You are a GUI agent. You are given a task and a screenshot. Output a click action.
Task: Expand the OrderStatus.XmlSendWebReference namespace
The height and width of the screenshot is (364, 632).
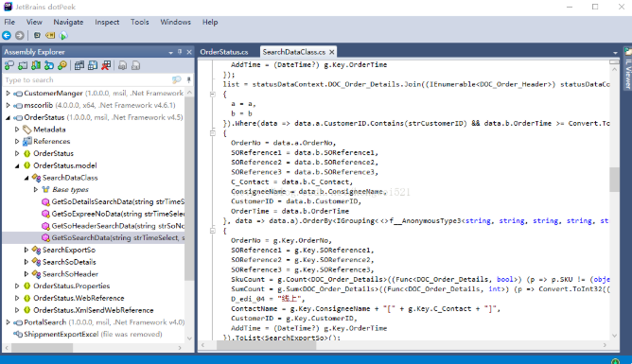coord(17,310)
